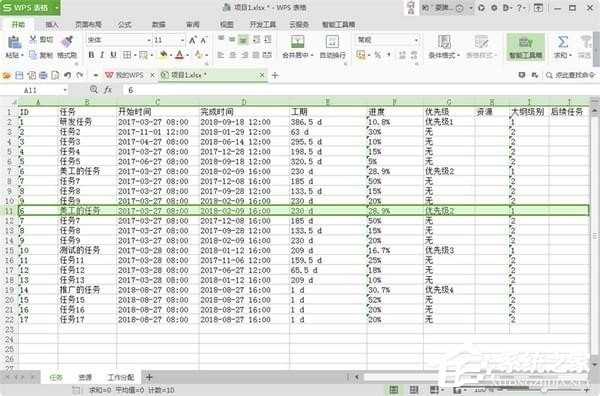Screen dimensions: 600x396
Task: Open the Sum dropdown arrow
Action: point(571,55)
